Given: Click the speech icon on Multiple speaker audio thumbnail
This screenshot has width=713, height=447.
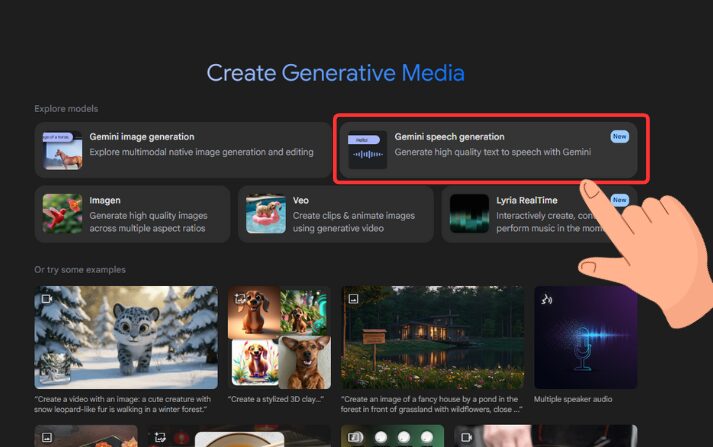Looking at the screenshot, I should pyautogui.click(x=547, y=299).
